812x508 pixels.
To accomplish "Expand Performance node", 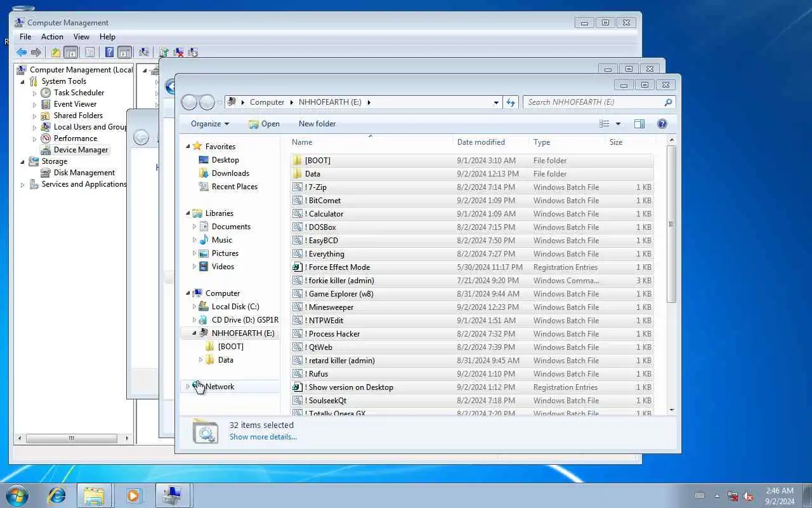I will (35, 139).
